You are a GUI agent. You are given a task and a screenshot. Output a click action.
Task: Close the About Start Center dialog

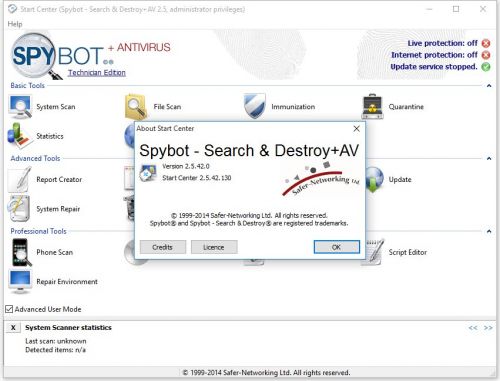[356, 129]
